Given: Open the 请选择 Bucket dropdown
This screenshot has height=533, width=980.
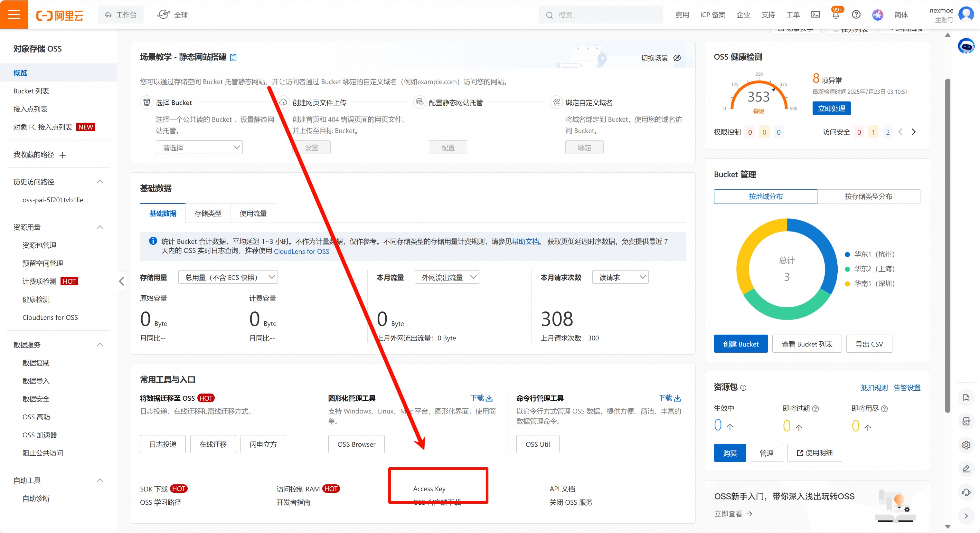Looking at the screenshot, I should (199, 148).
